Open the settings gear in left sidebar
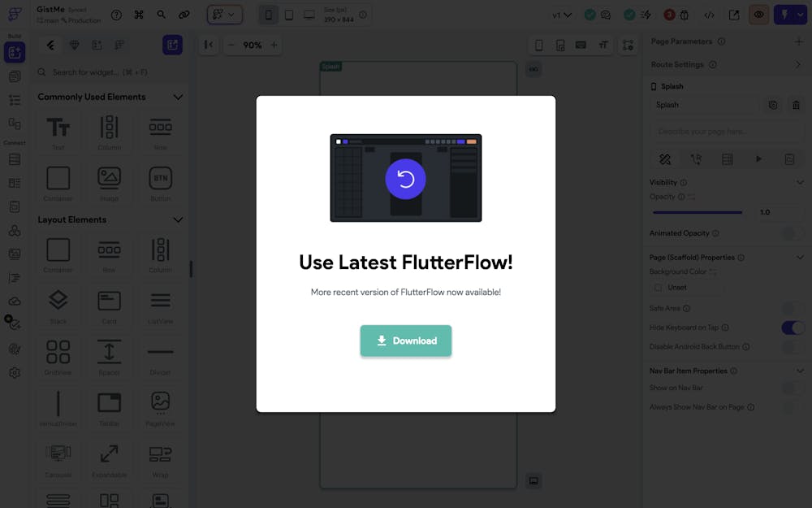 tap(15, 373)
